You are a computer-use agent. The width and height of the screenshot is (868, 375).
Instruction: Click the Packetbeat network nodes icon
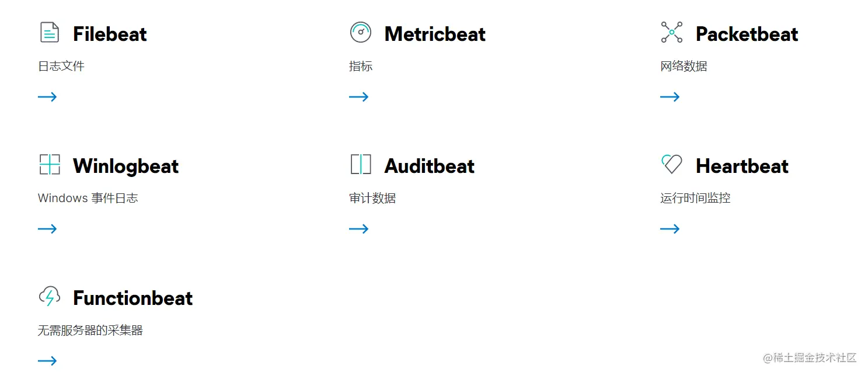672,32
